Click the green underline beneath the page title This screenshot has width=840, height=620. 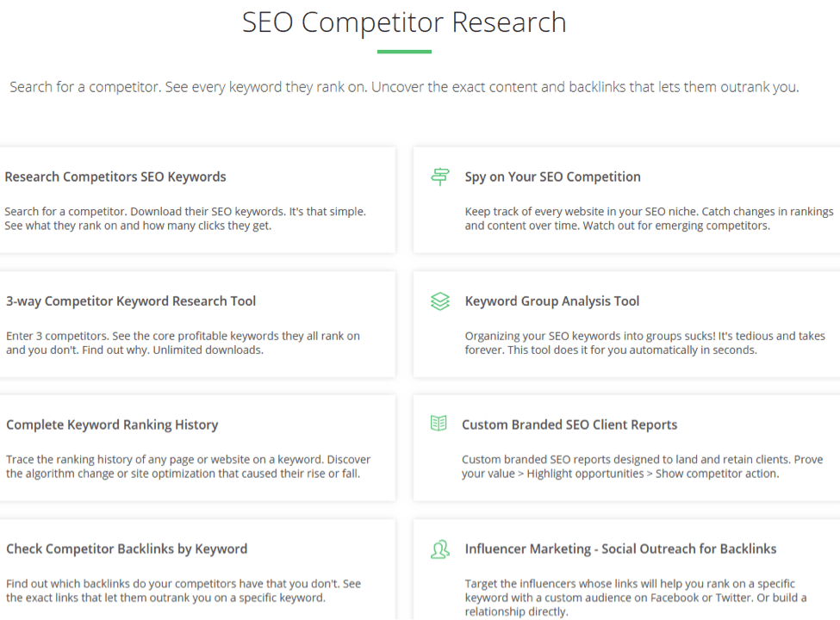click(404, 52)
